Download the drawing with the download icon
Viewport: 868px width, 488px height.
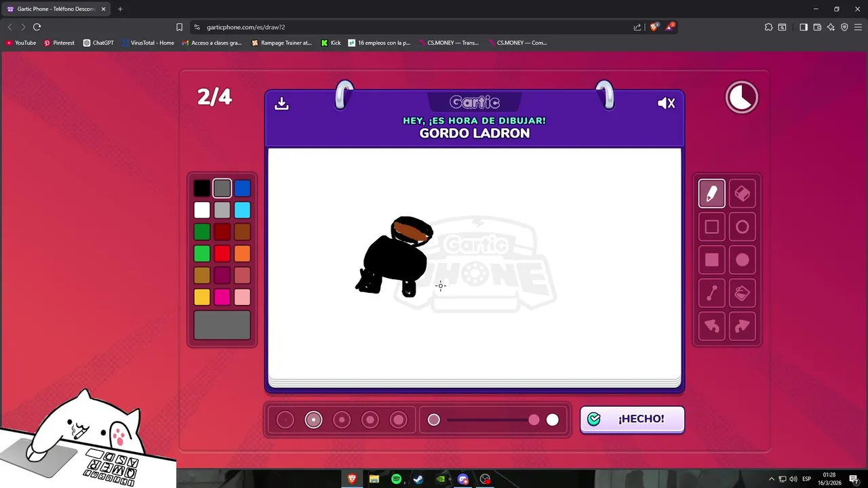coord(281,103)
